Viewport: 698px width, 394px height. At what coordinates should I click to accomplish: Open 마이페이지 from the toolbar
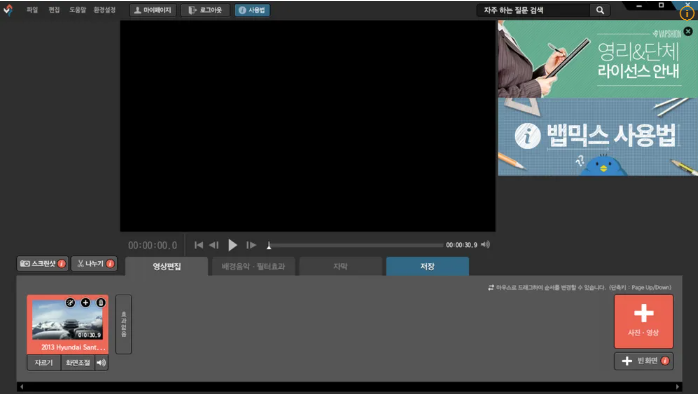click(153, 10)
